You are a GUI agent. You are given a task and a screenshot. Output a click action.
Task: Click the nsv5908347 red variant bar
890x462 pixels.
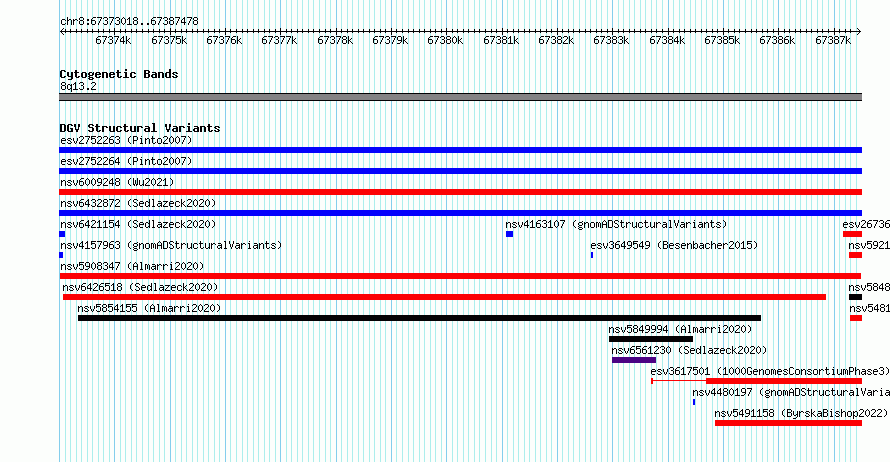click(460, 276)
